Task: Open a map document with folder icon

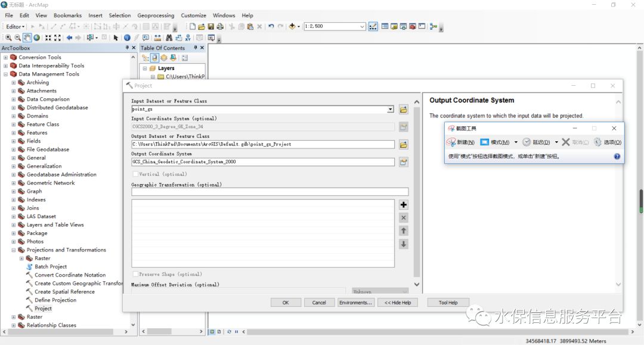Action: pos(202,27)
